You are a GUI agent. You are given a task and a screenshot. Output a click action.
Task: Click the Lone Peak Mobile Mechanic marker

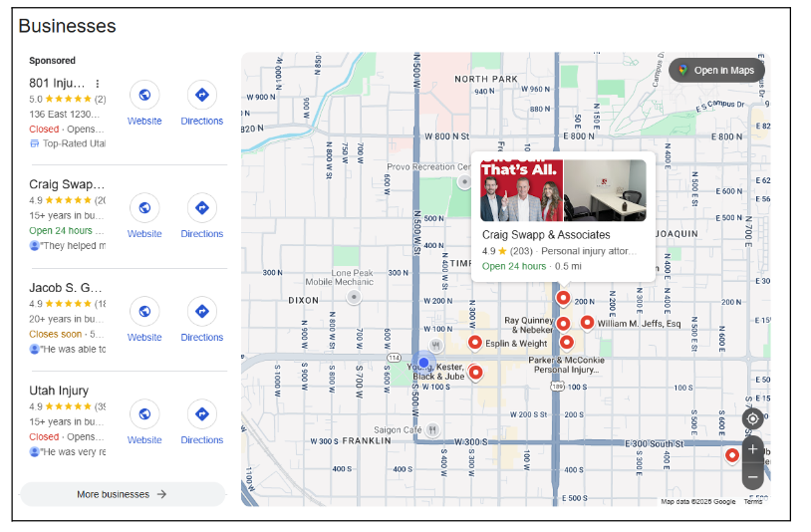[354, 297]
